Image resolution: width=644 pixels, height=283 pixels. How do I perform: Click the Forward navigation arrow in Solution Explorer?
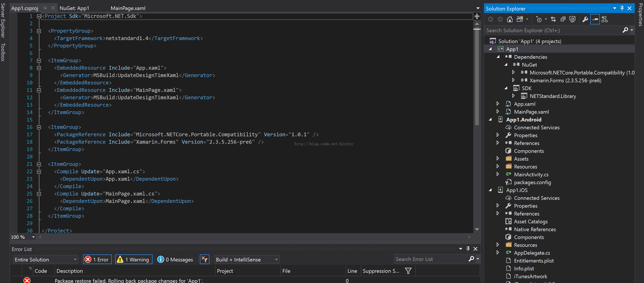(x=500, y=19)
